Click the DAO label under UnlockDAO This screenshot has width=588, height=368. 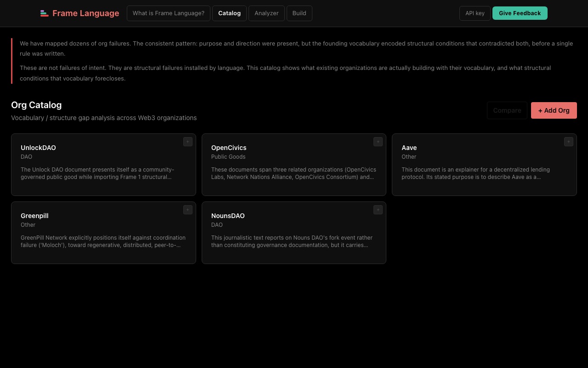click(27, 157)
